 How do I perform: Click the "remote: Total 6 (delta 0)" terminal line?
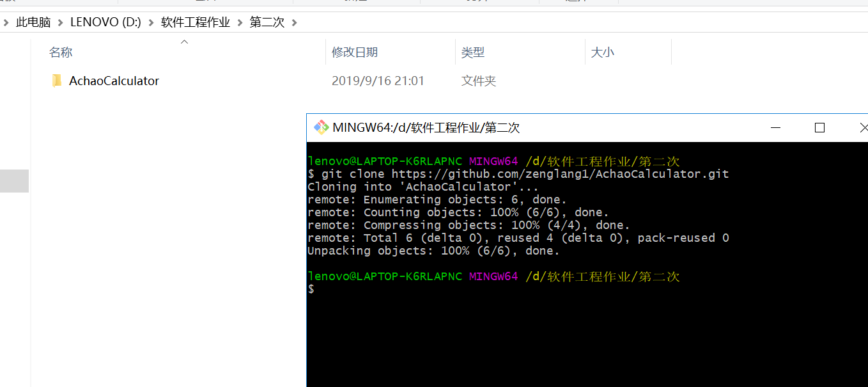(x=518, y=238)
